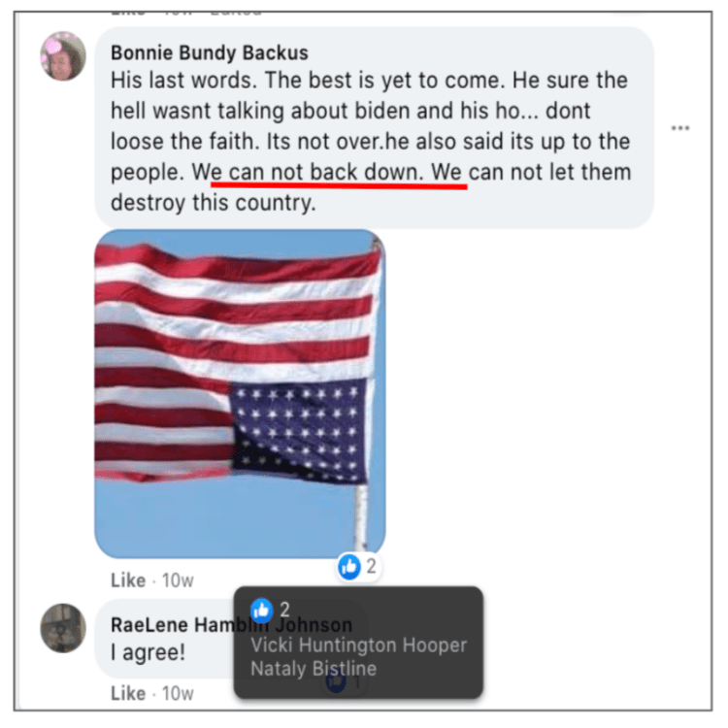This screenshot has height=728, width=728.
Task: Open the Bonnie Bundy Backus name link
Action: click(x=210, y=52)
